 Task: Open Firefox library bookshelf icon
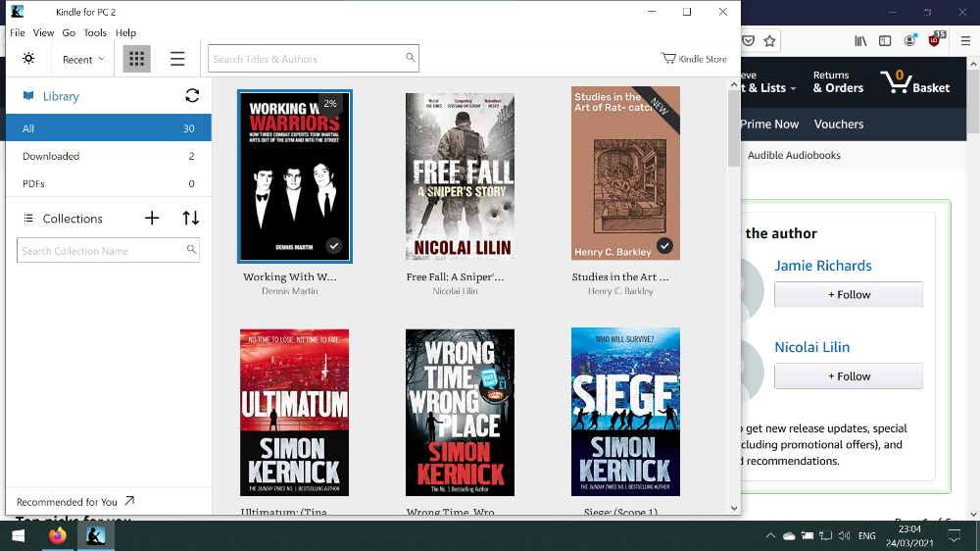coord(860,40)
